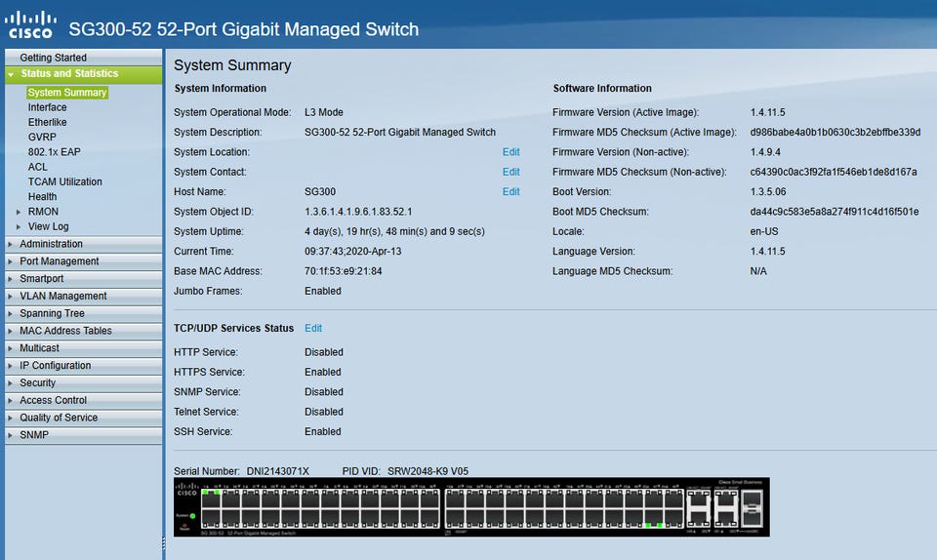This screenshot has width=937, height=560.
Task: Click the PID VID value SRW2048-K9 V05
Action: pyautogui.click(x=428, y=471)
